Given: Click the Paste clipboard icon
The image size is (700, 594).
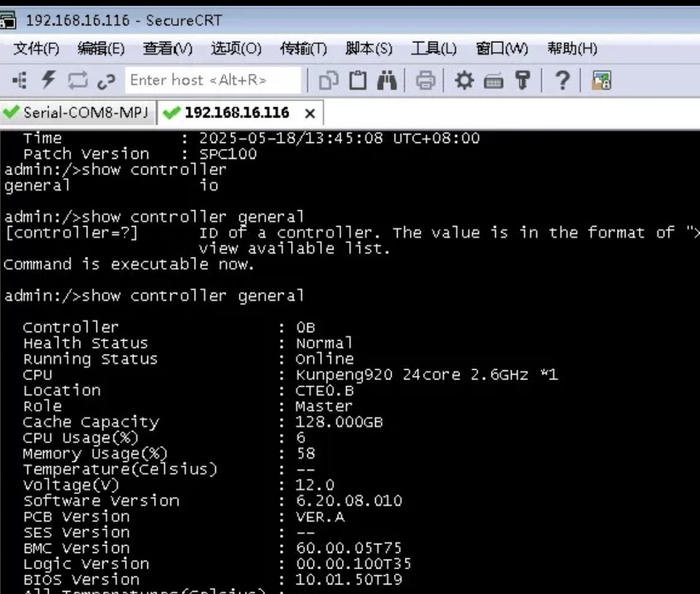Looking at the screenshot, I should 357,80.
